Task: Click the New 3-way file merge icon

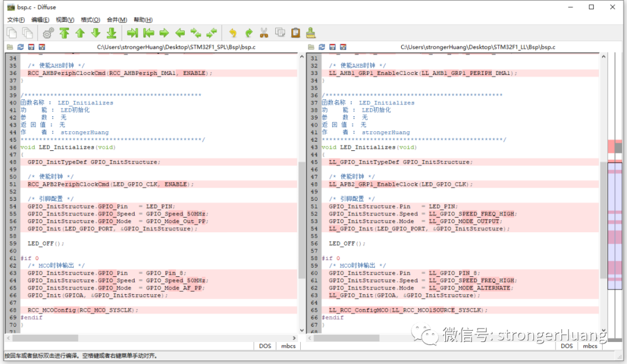Action: click(28, 33)
